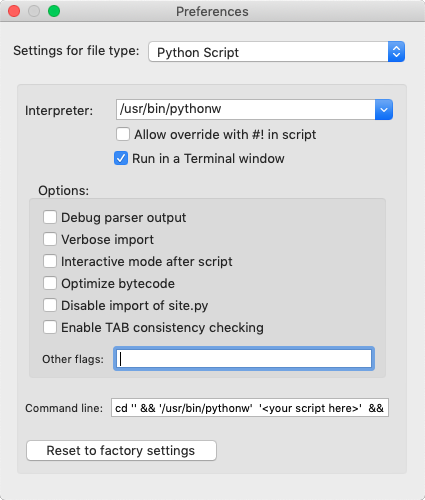The height and width of the screenshot is (500, 425).
Task: Expand the Interpreter combo box arrow
Action: (x=384, y=109)
